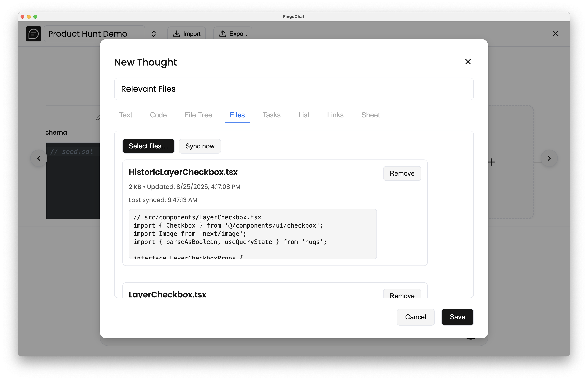Switch to the Text tab
Screen dimensions: 588x380
coord(126,115)
